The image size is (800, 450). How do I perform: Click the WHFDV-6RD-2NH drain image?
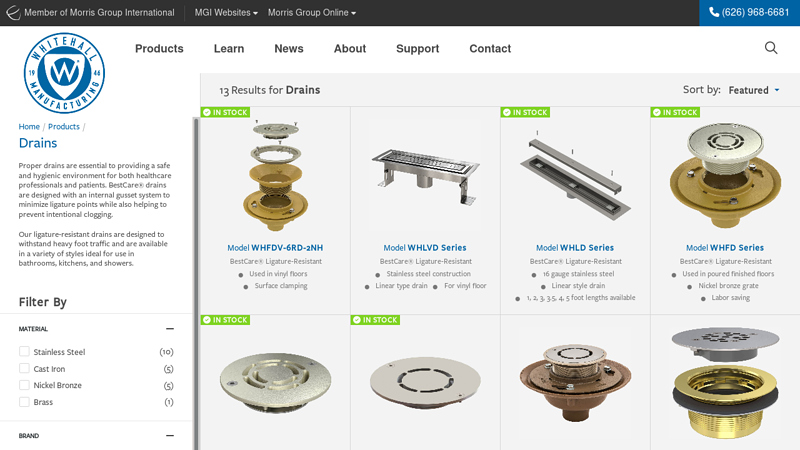pyautogui.click(x=276, y=176)
